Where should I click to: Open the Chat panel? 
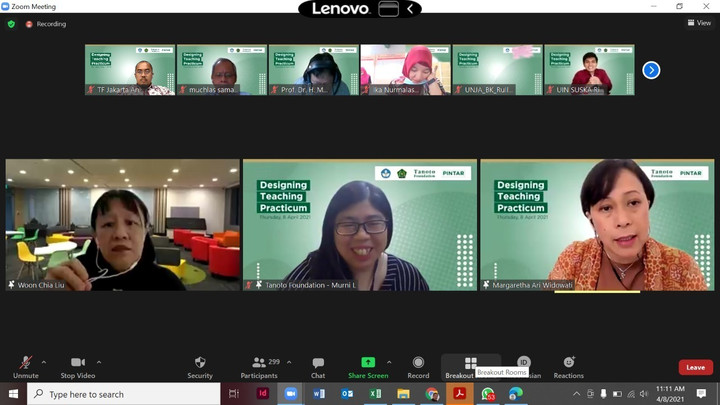[318, 366]
